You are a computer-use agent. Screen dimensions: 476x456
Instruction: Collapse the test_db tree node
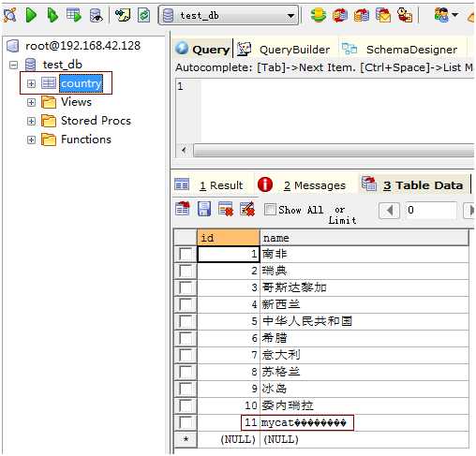pyautogui.click(x=13, y=65)
